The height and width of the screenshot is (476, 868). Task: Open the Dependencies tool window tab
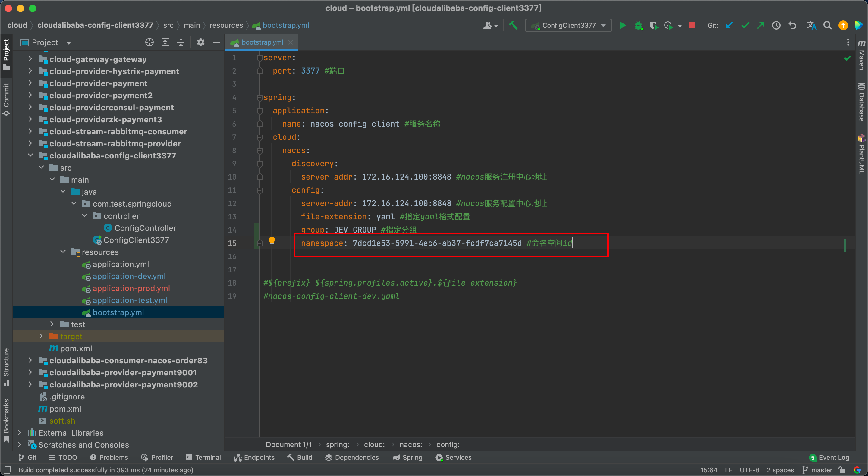[x=352, y=457]
